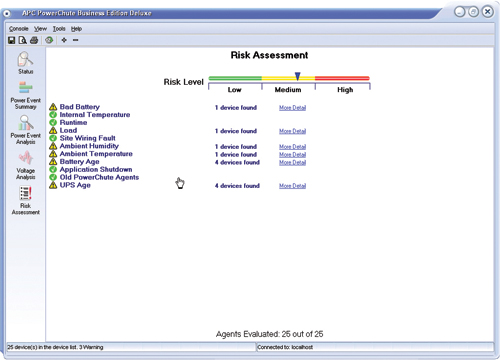The width and height of the screenshot is (500, 360).
Task: Click '4 devices found' for UPS Age
Action: coord(237,186)
